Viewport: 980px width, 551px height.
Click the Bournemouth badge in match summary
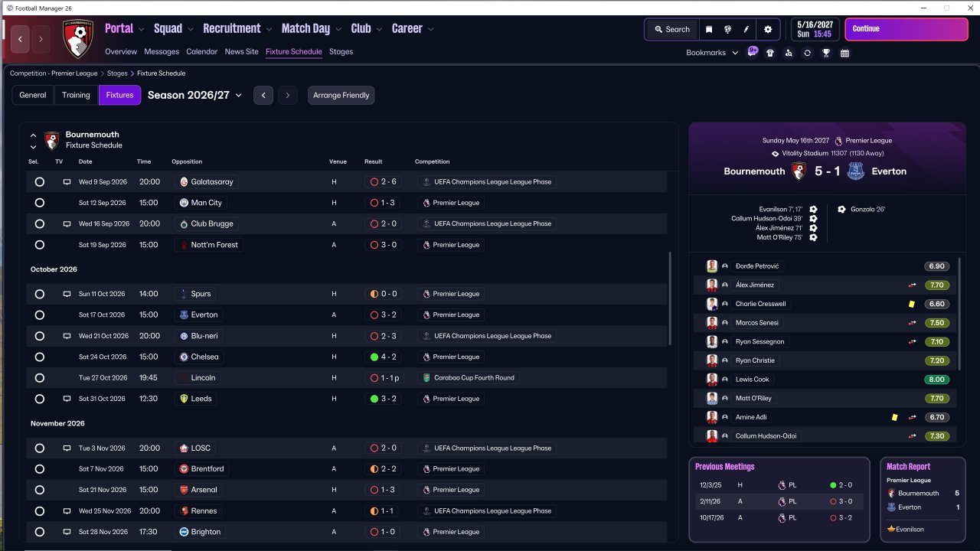[799, 171]
